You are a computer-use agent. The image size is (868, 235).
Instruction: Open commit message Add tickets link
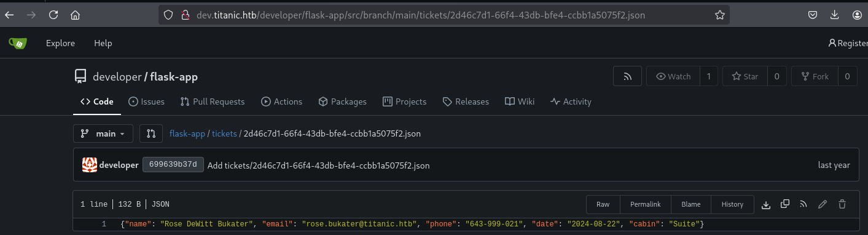pyautogui.click(x=319, y=165)
